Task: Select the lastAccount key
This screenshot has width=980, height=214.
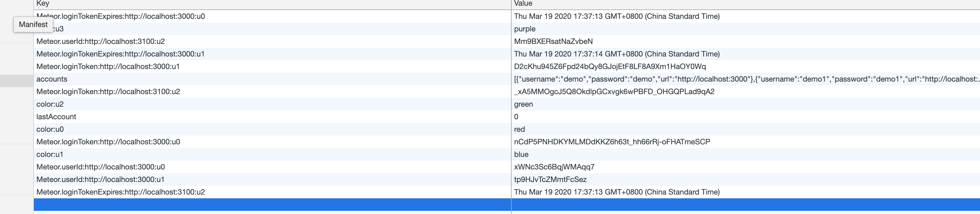Action: click(56, 117)
